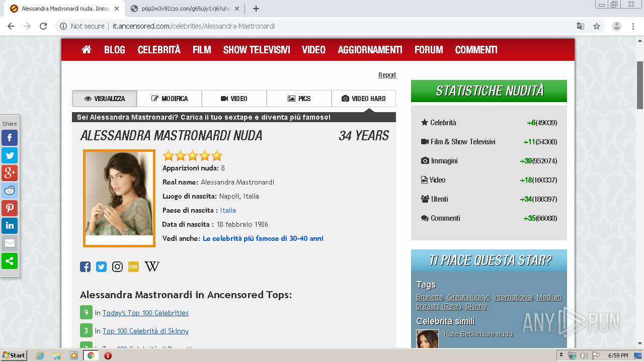The width and height of the screenshot is (644, 362).
Task: Select the VIDEO HARD tab
Action: (364, 99)
